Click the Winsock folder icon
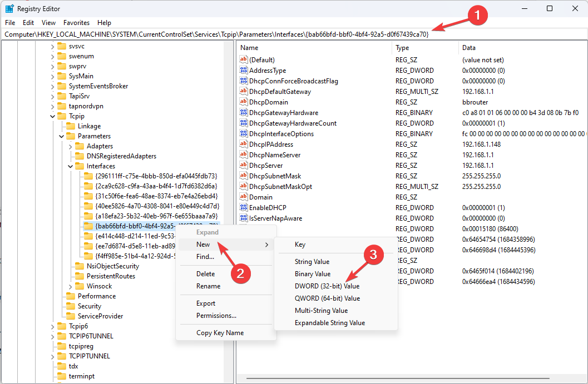 [80, 286]
